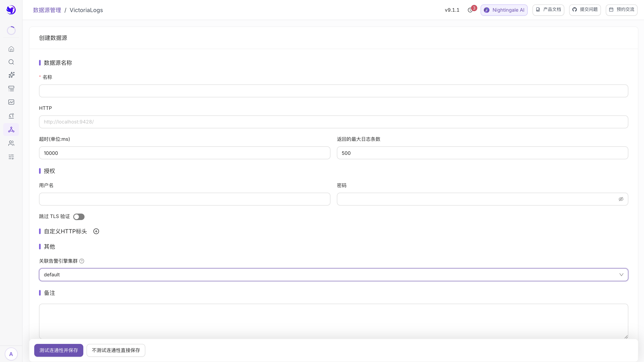Open the search explorer sidebar icon
Image resolution: width=644 pixels, height=362 pixels.
(11, 62)
